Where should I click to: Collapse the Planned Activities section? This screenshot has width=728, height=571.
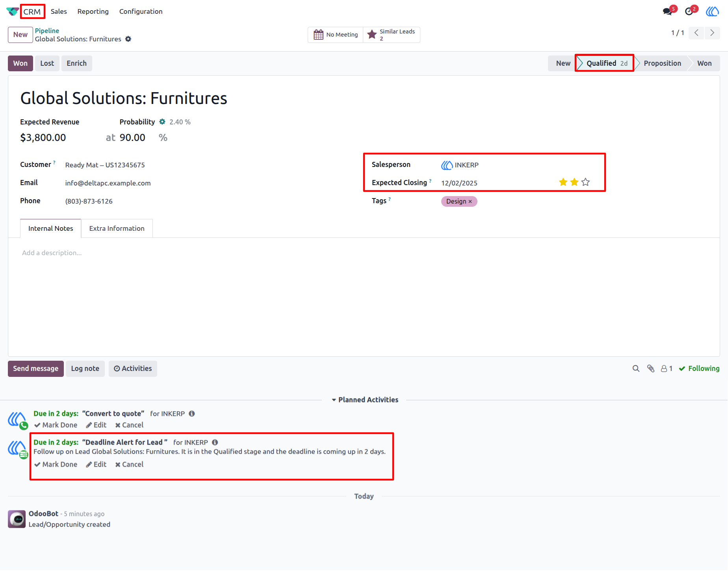pos(365,400)
